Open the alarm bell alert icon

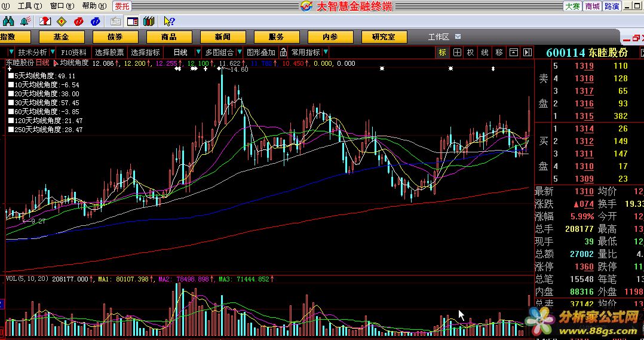coord(26,21)
